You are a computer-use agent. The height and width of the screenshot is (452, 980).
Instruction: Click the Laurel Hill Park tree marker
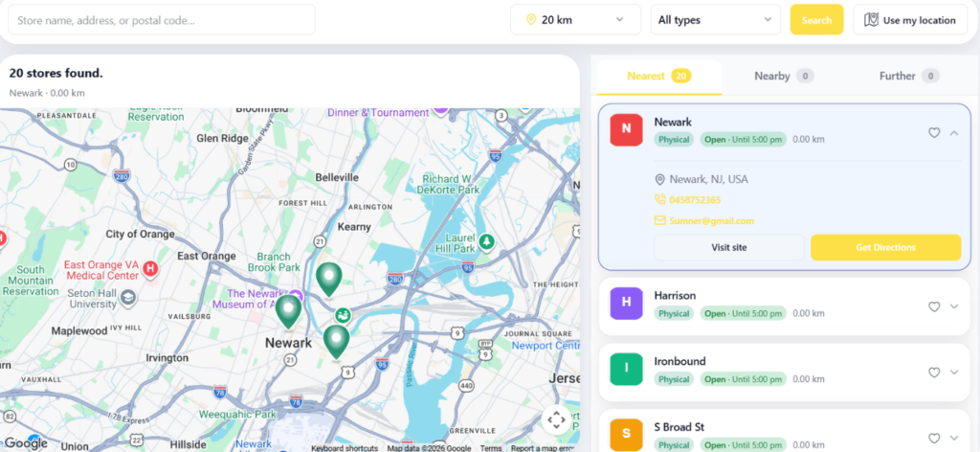click(486, 241)
